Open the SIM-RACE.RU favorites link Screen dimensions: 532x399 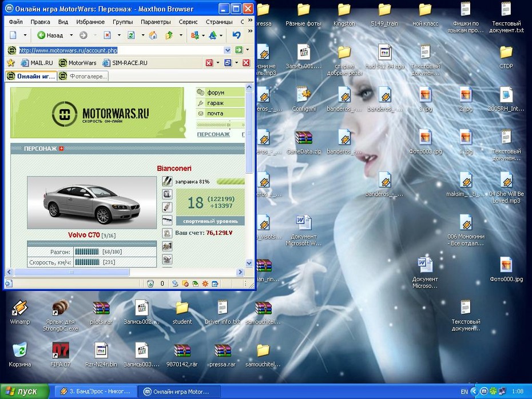(125, 63)
